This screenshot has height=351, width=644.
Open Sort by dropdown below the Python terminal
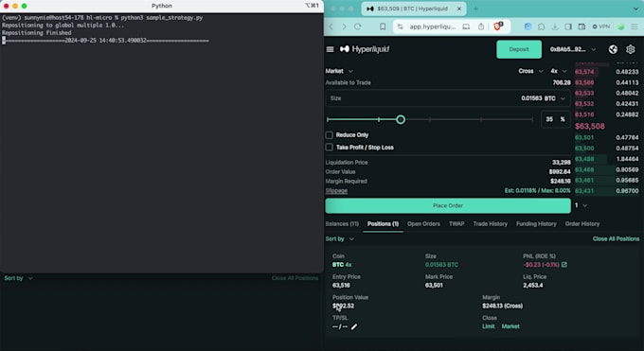point(18,278)
